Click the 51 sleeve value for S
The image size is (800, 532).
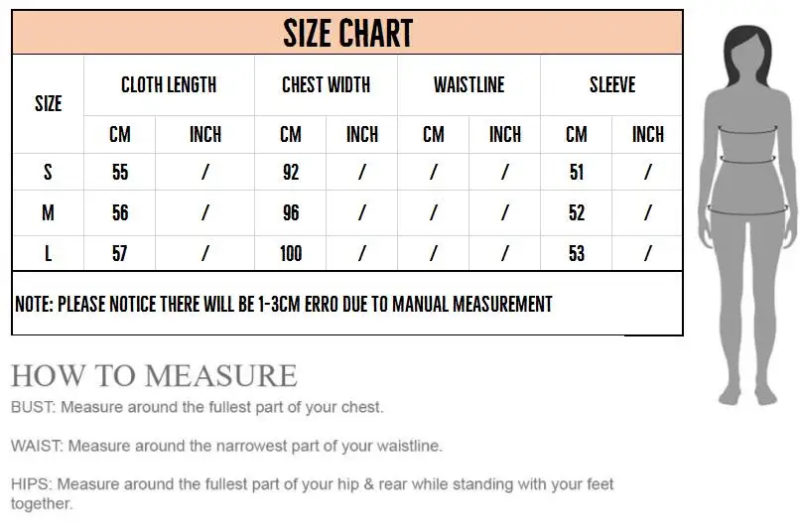(577, 172)
